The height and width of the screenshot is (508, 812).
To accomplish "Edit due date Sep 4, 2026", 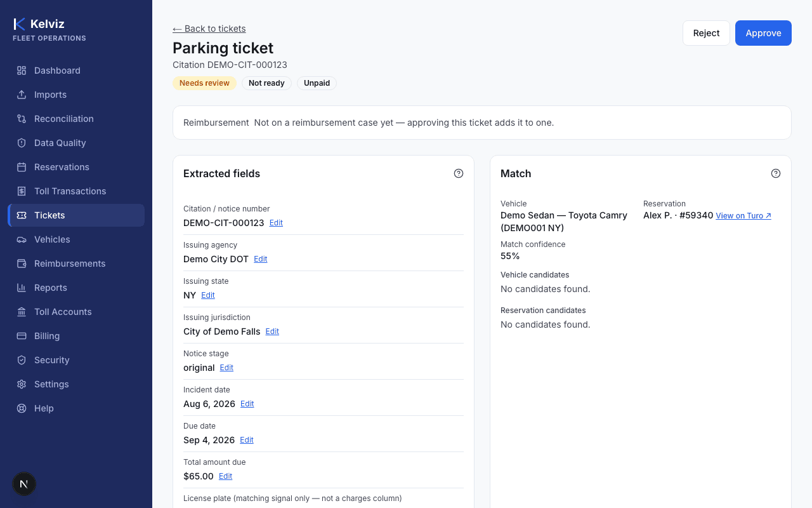I will (247, 440).
